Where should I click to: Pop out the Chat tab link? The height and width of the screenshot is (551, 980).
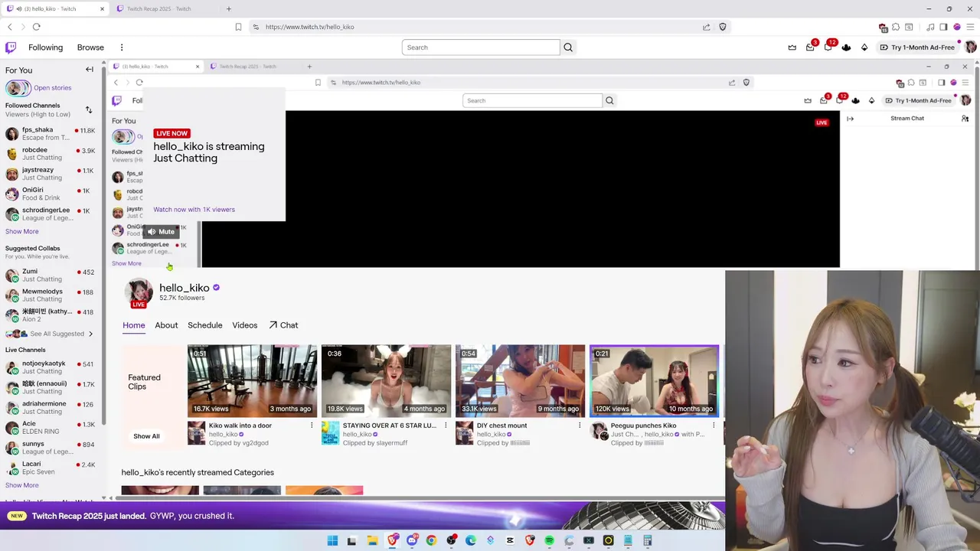pyautogui.click(x=283, y=325)
